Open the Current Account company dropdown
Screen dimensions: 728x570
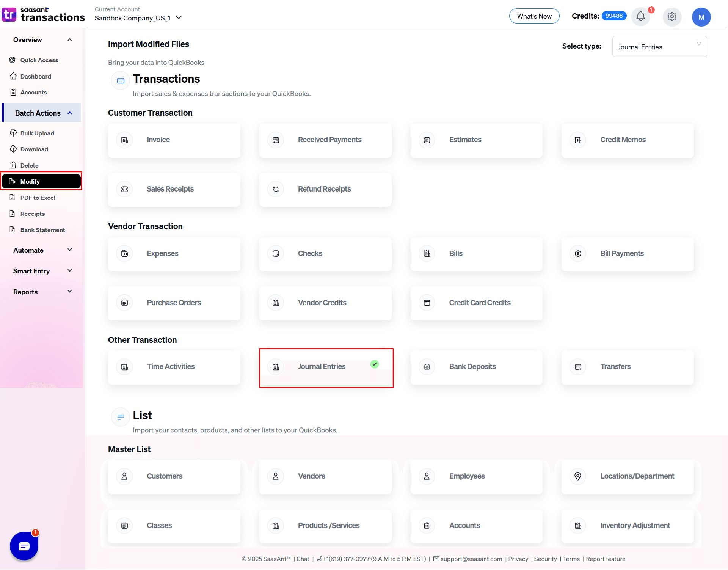pyautogui.click(x=138, y=18)
